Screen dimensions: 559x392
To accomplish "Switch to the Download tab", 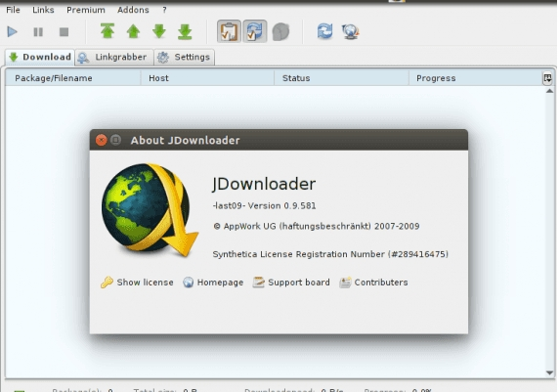I will coord(39,57).
